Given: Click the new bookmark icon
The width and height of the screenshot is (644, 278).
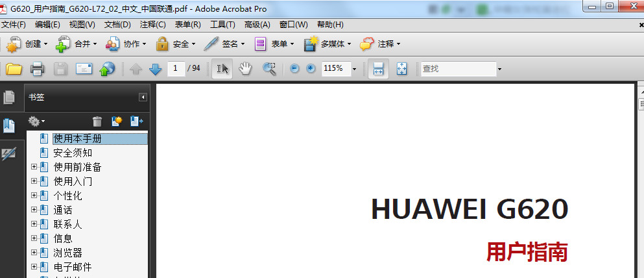Looking at the screenshot, I should coord(117,121).
